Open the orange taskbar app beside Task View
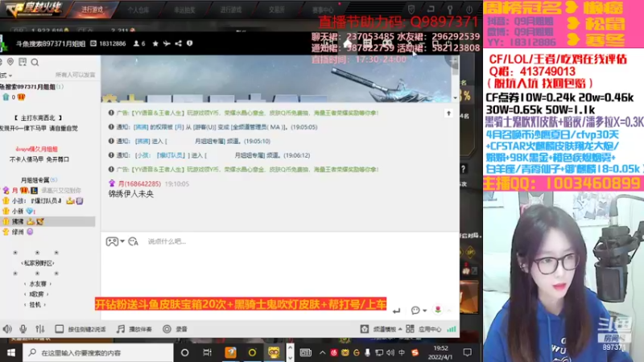 pos(230,352)
